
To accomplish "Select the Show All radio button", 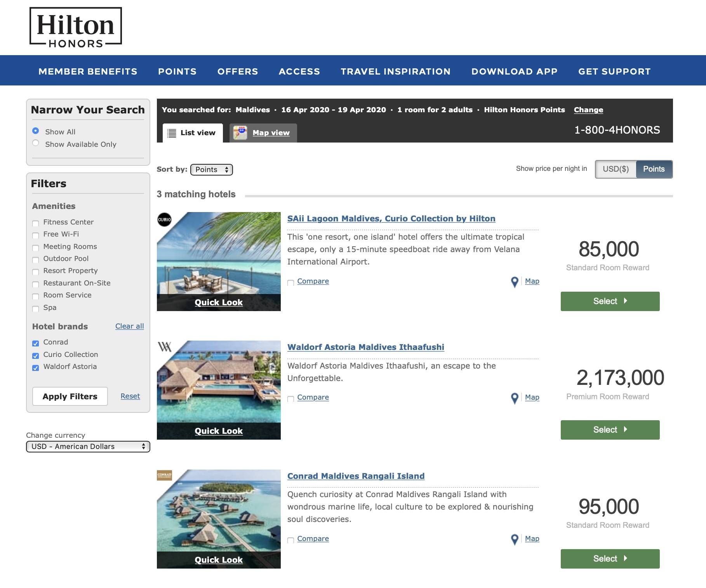I will tap(36, 131).
